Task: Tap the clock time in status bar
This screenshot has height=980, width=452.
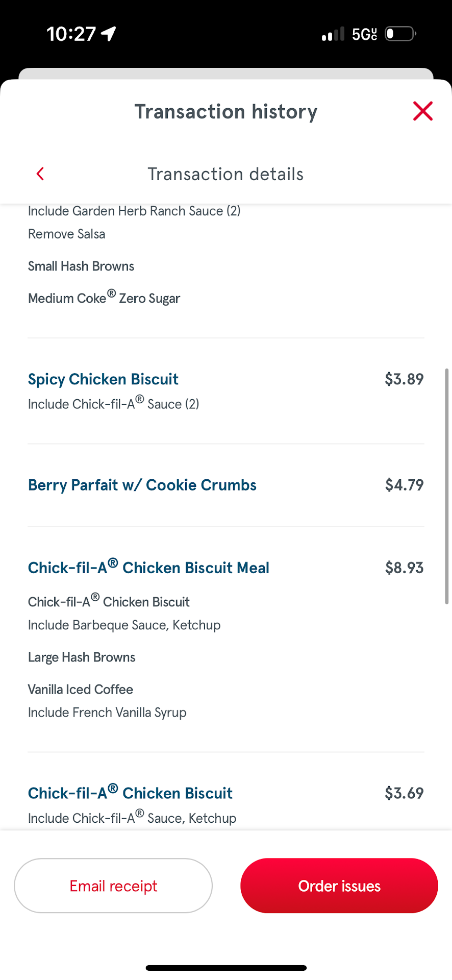Action: click(x=71, y=34)
